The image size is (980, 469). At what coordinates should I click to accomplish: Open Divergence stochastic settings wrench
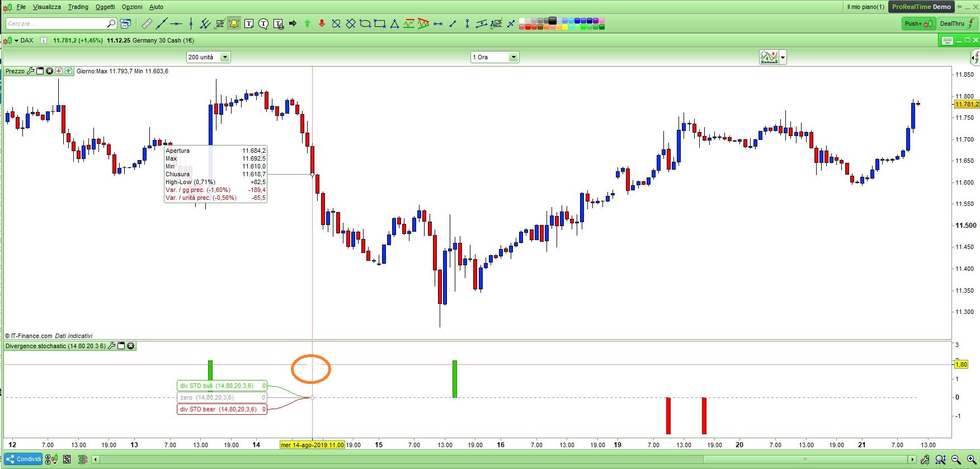111,346
